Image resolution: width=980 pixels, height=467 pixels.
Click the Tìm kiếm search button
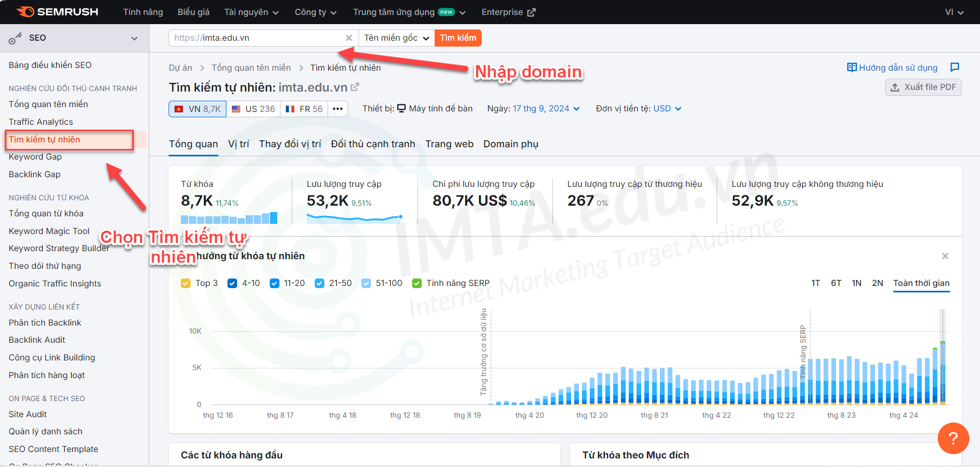click(x=458, y=38)
